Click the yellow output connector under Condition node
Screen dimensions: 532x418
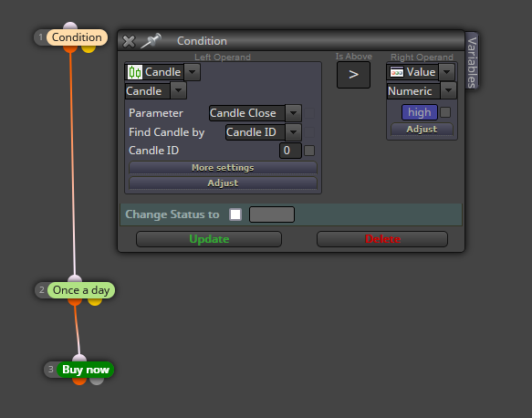(x=89, y=49)
